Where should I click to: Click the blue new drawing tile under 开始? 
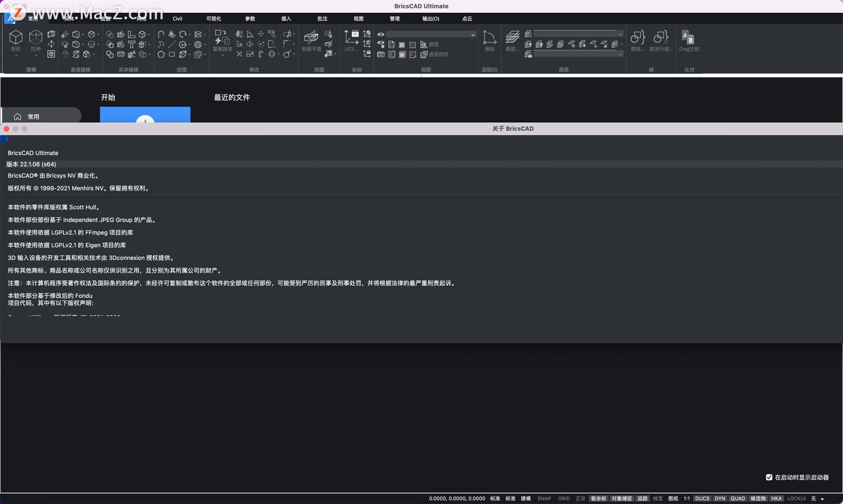[x=145, y=115]
